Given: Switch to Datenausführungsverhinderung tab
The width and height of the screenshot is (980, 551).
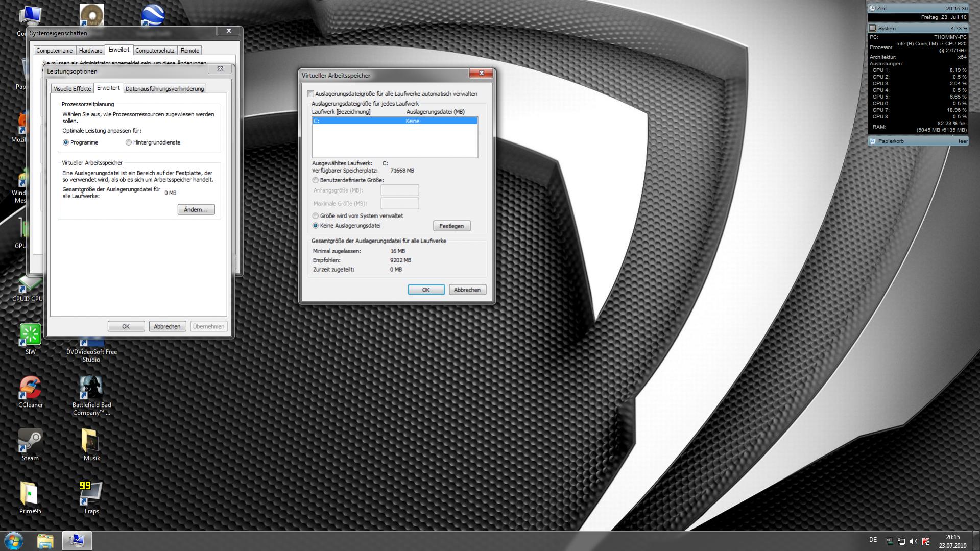Looking at the screenshot, I should click(164, 89).
